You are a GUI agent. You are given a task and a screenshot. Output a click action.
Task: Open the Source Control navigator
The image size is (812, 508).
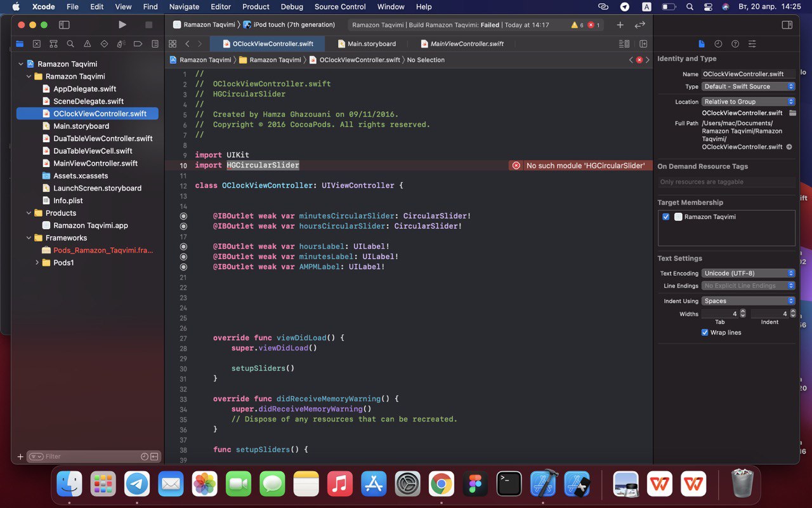click(x=37, y=44)
